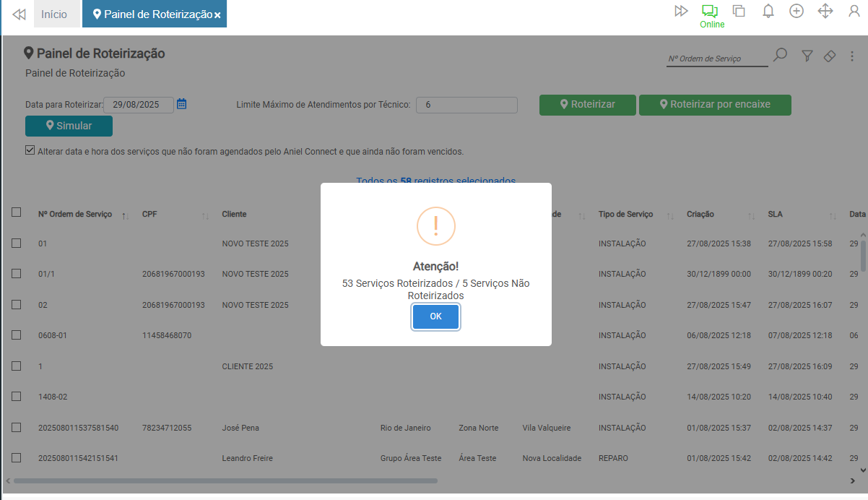Click the four-arrow move/fullscreen icon
The image size is (868, 500).
825,11
